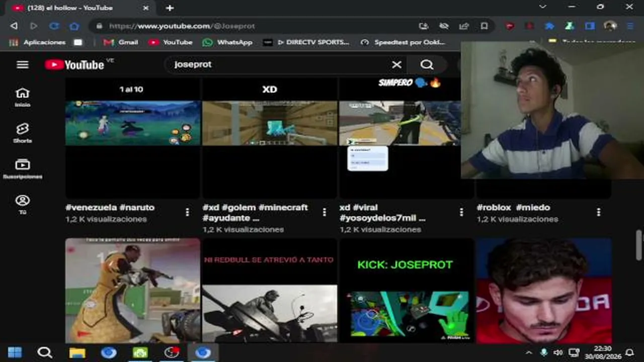The height and width of the screenshot is (362, 644).
Task: Open Suscripciones from the sidebar
Action: click(23, 169)
